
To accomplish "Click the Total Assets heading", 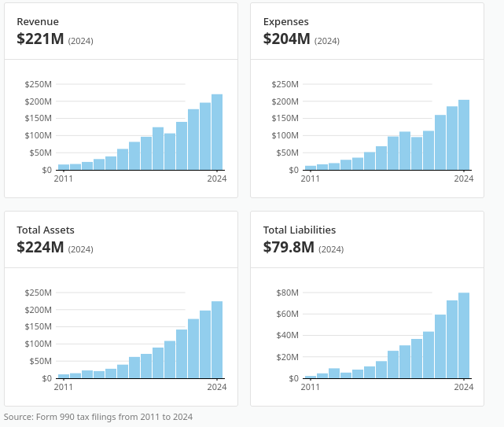I will pos(46,230).
